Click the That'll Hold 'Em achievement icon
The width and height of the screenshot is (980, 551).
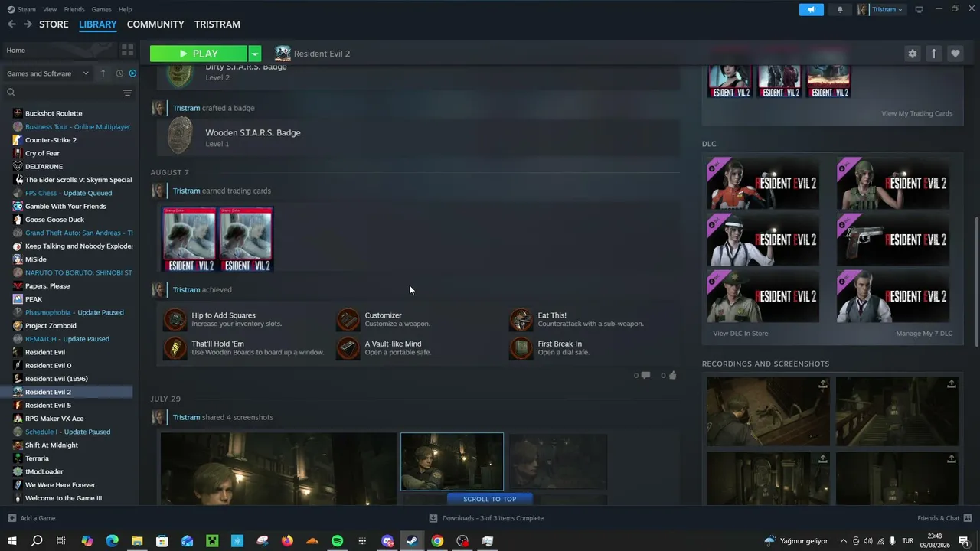[x=175, y=348]
